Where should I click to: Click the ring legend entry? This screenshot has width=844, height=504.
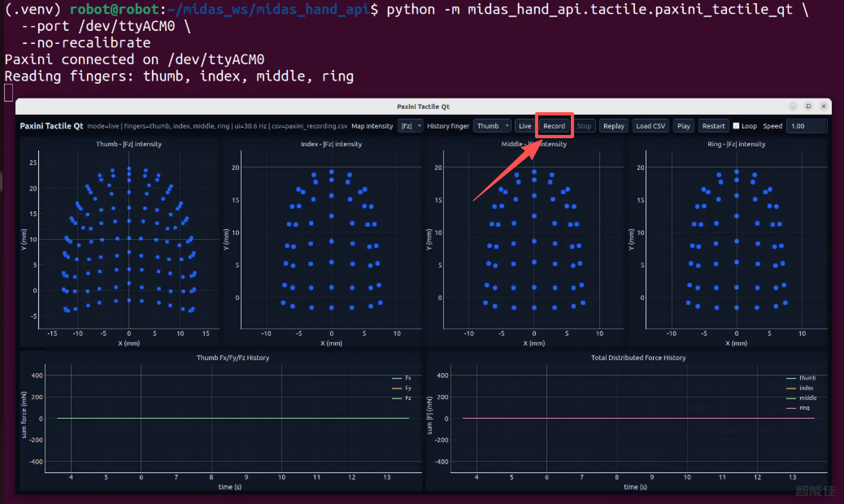[x=798, y=408]
